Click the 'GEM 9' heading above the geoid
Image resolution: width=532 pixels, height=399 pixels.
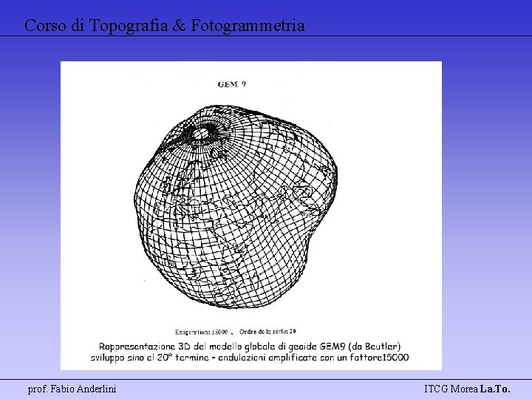point(232,84)
